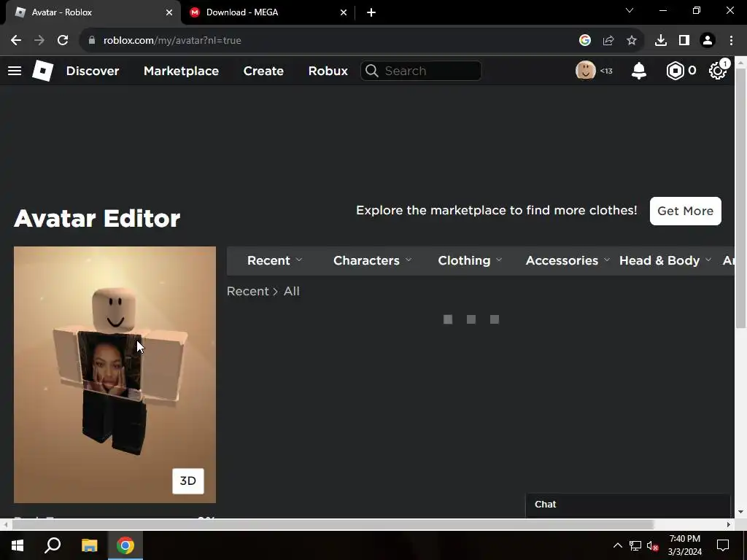Open the Chrome tab search dropdown

point(630,10)
